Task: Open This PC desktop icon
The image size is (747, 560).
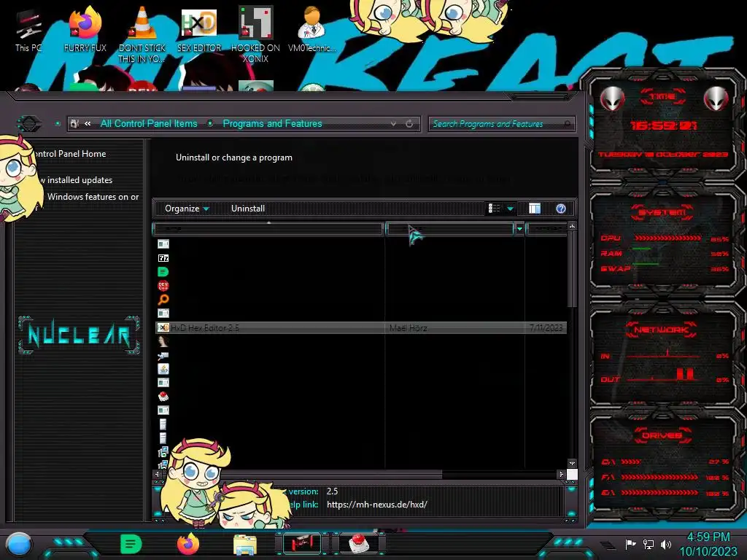Action: click(x=28, y=29)
